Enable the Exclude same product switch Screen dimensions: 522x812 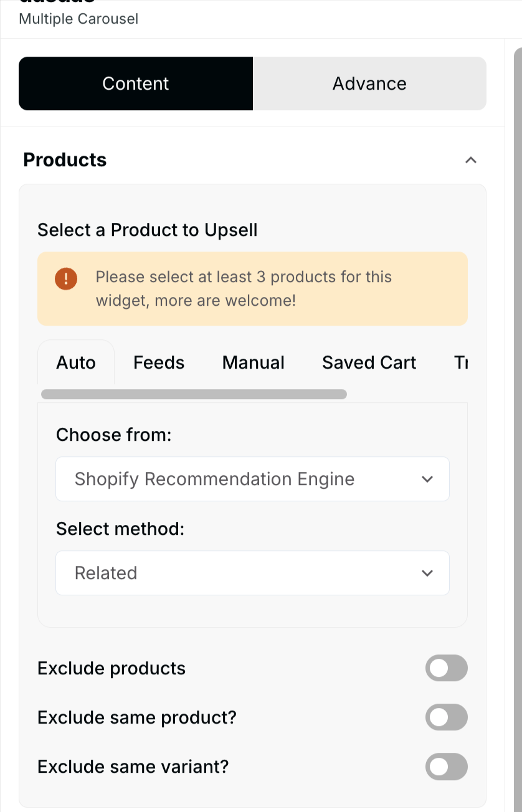tap(446, 717)
